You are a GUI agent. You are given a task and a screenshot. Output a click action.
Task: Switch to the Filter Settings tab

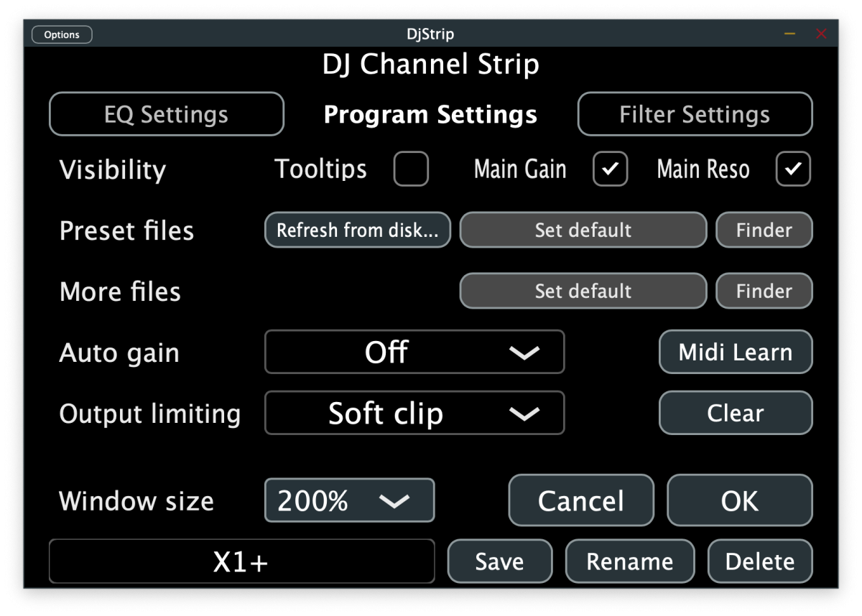(695, 114)
